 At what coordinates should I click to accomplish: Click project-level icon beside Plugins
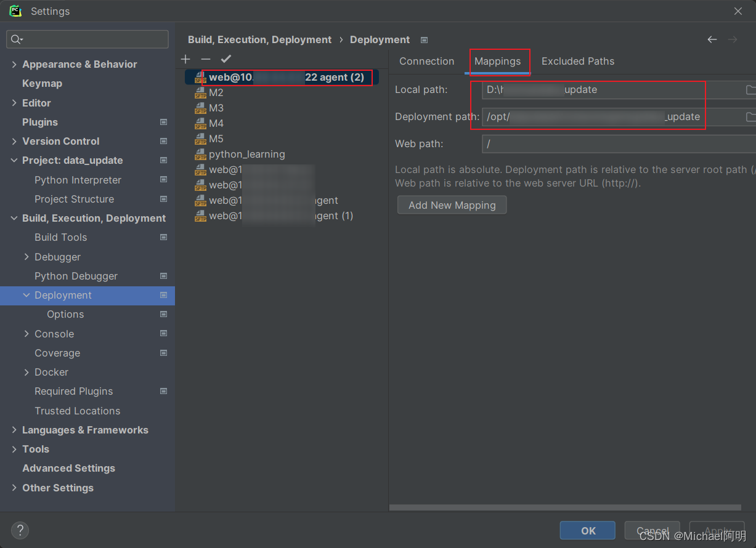click(x=163, y=122)
